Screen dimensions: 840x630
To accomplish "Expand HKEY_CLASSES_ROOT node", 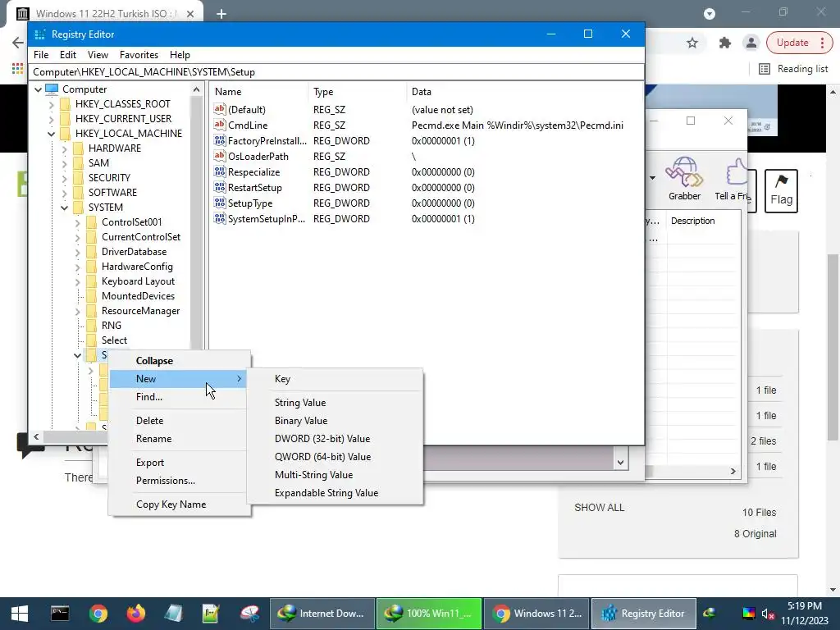I will (52, 104).
